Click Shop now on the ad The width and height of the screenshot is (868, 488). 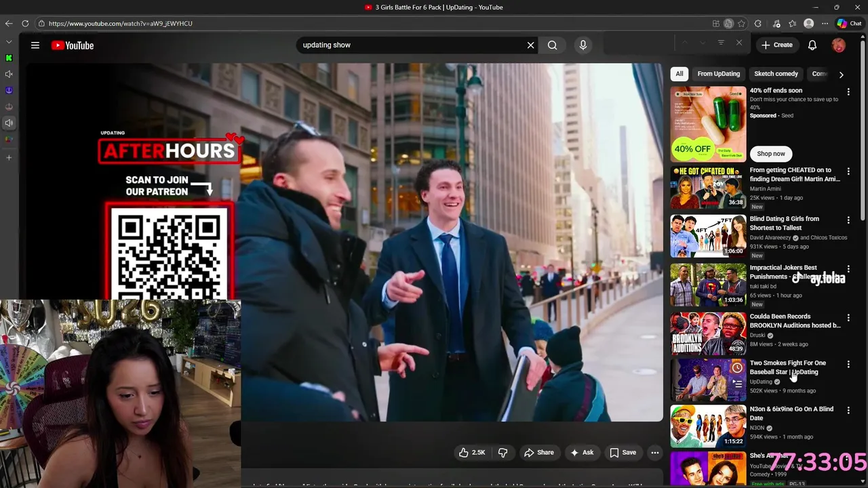771,154
